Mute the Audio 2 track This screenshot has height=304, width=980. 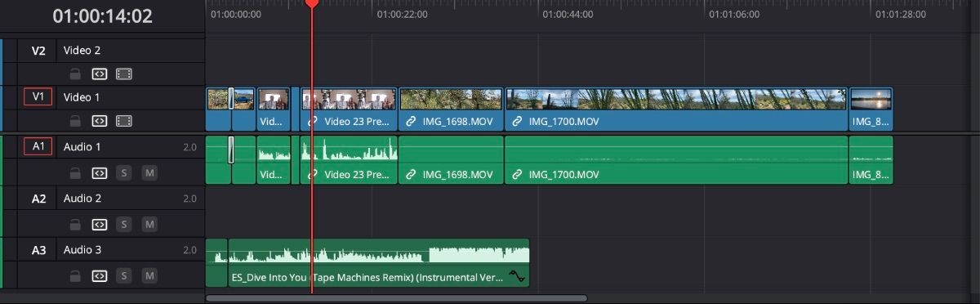149,224
